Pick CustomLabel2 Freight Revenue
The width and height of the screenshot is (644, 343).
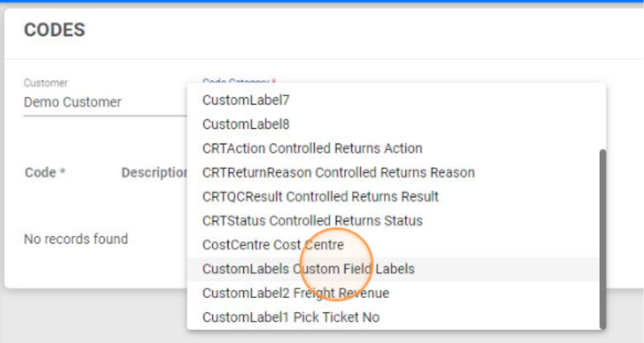pos(295,293)
